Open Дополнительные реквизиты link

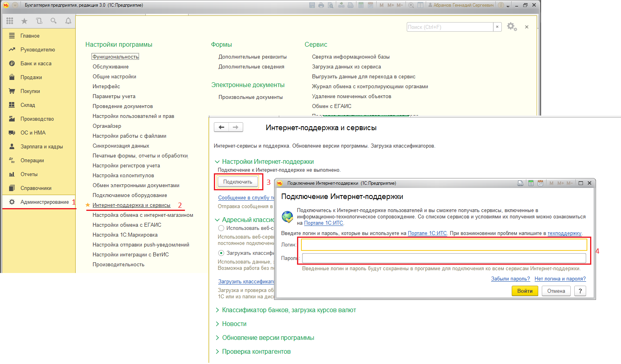pos(252,57)
